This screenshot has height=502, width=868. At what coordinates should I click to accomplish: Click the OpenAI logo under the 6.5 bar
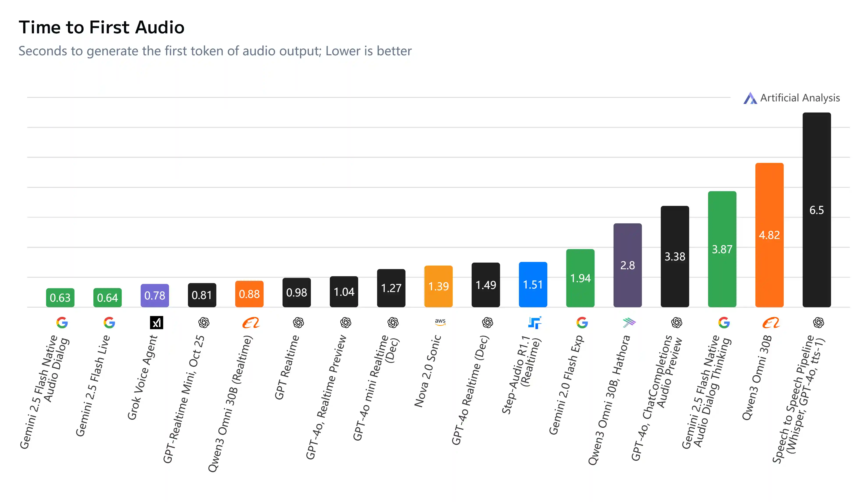818,323
